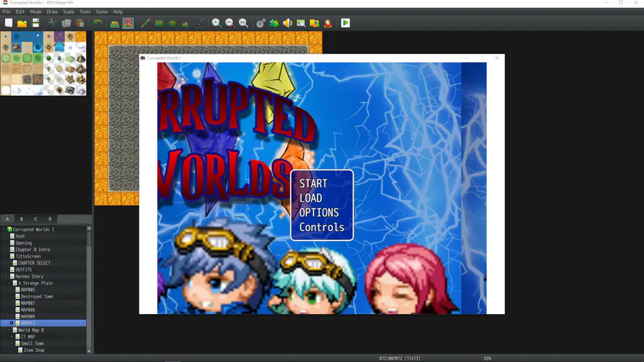Image resolution: width=644 pixels, height=362 pixels.
Task: Select the Flood Fill tool
Action: point(185,23)
